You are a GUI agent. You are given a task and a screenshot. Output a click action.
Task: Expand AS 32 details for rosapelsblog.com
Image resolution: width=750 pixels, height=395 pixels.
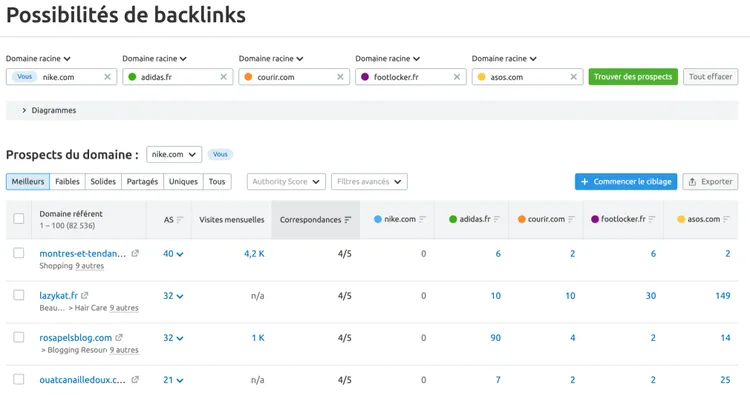pos(173,338)
